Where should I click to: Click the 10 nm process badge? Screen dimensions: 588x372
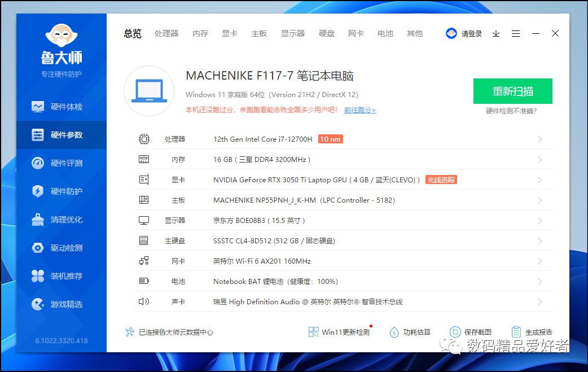click(330, 139)
